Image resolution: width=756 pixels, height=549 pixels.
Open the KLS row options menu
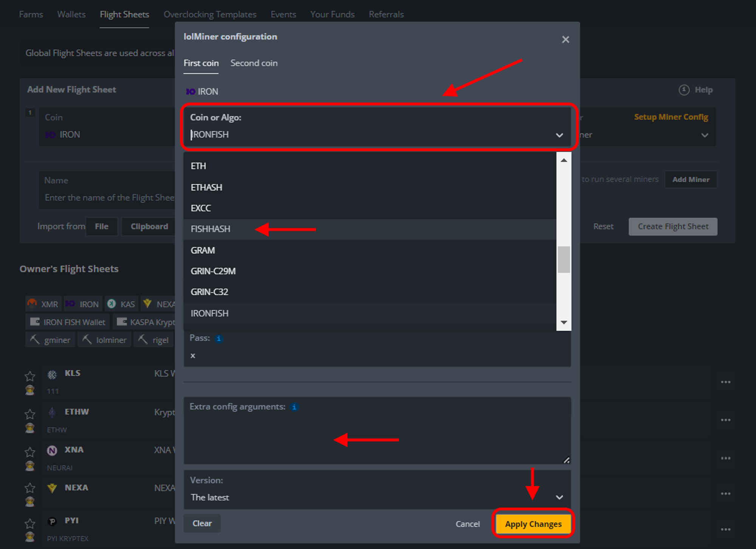click(725, 382)
